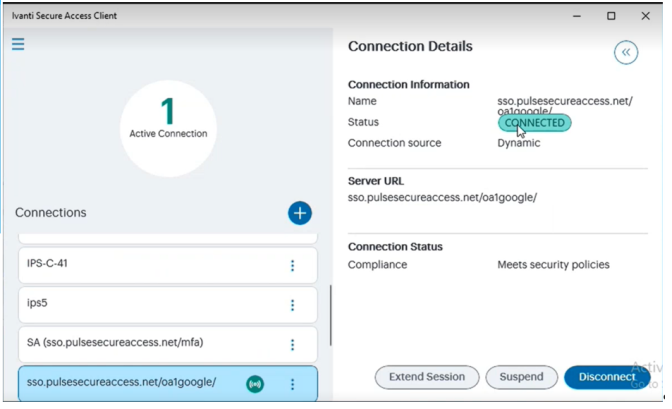Open options menu for IPS-C-41 connection

point(292,266)
